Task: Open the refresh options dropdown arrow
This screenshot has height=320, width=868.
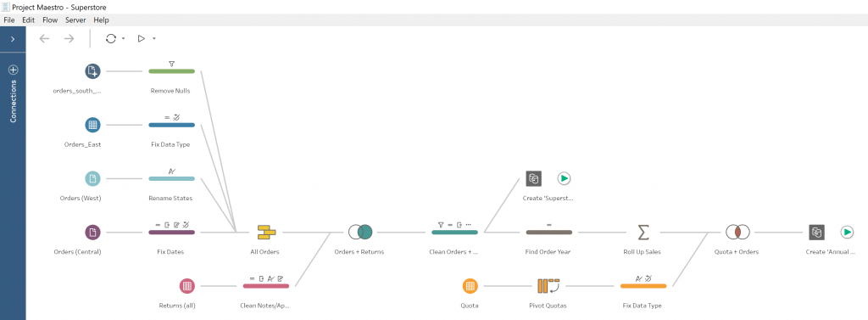Action: click(123, 39)
